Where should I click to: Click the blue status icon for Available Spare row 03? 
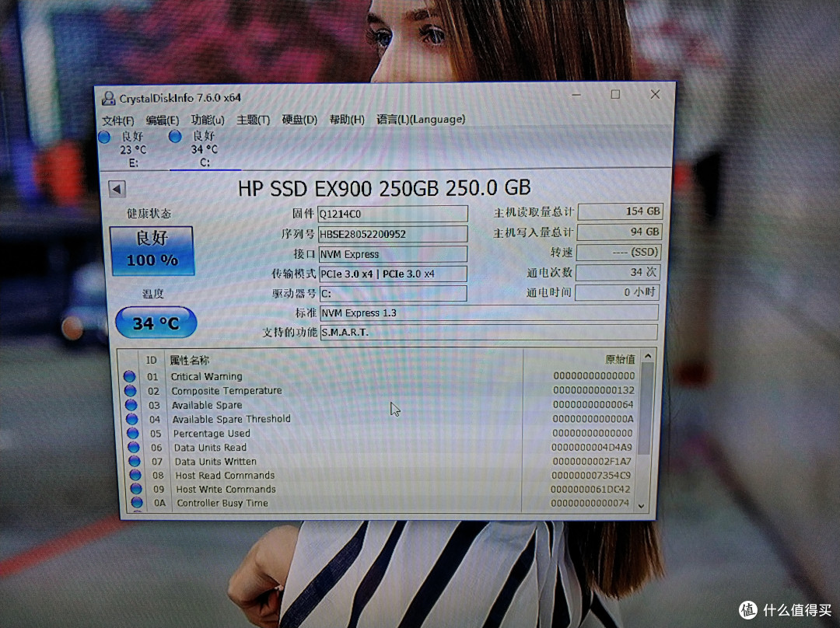click(131, 405)
